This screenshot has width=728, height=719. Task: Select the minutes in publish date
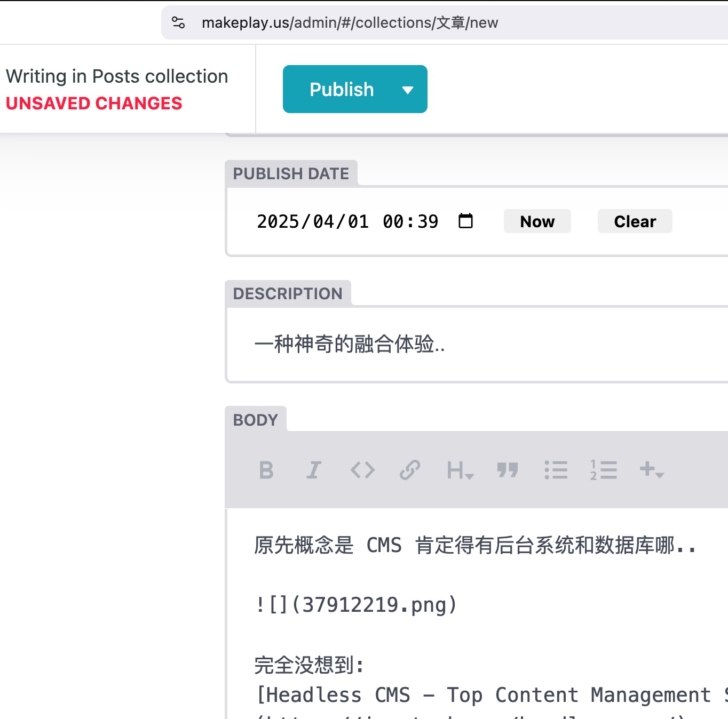[x=428, y=221]
